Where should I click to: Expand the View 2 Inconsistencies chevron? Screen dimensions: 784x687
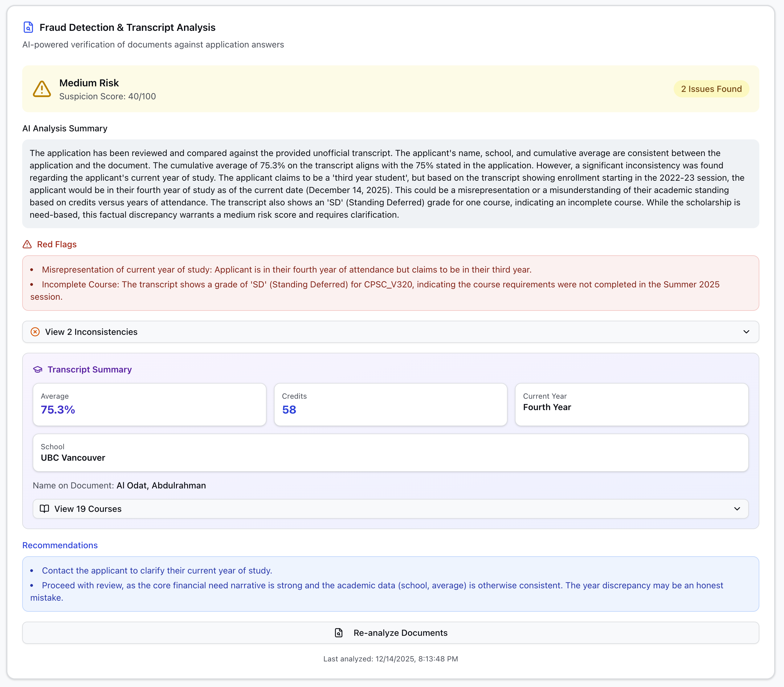tap(746, 331)
